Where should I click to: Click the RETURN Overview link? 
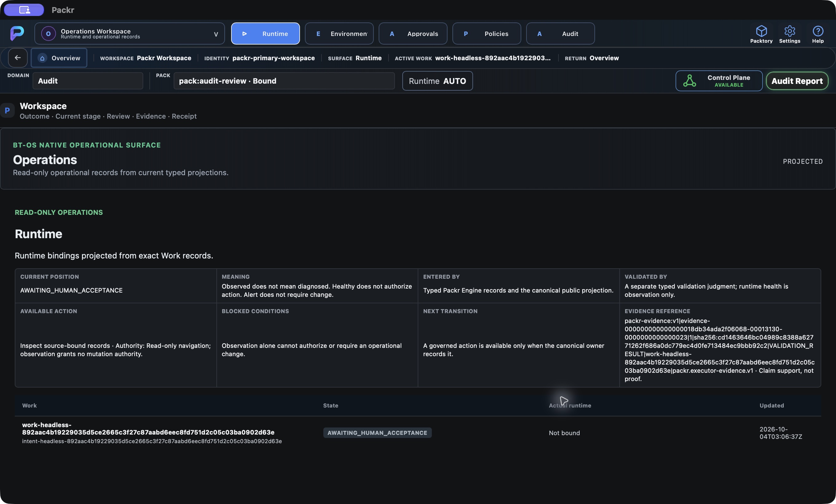click(592, 58)
